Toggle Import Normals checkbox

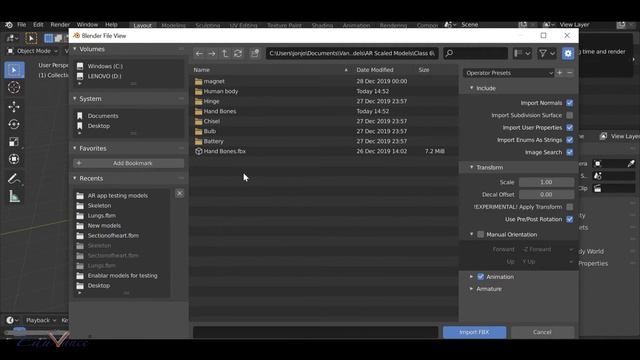tap(569, 103)
